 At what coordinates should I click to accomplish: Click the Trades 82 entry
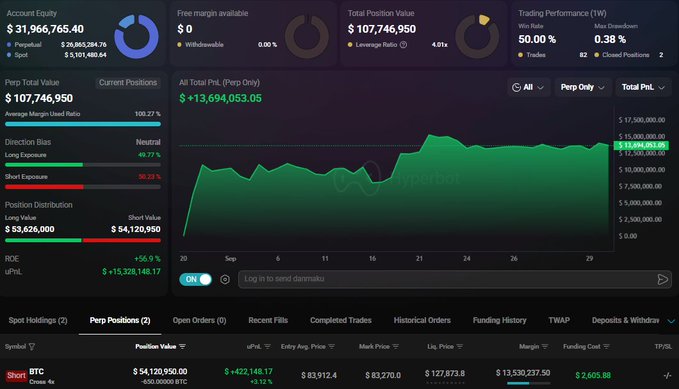[x=553, y=55]
